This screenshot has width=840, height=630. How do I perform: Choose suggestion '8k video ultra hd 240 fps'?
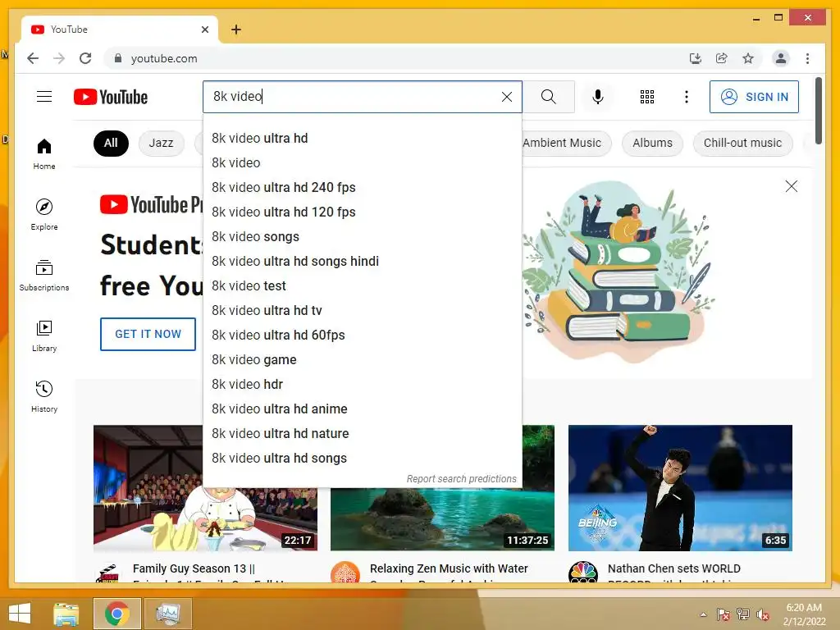pyautogui.click(x=363, y=188)
